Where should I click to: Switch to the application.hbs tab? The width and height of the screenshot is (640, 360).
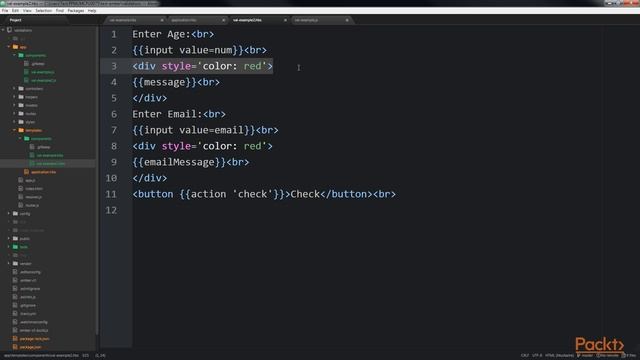[x=184, y=20]
